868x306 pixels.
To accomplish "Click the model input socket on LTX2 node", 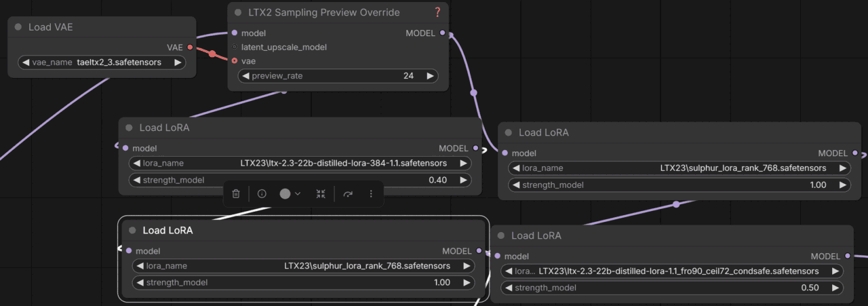I will point(235,33).
